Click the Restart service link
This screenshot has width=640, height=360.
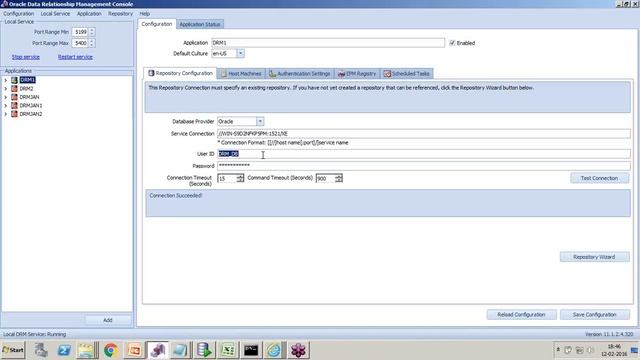75,57
